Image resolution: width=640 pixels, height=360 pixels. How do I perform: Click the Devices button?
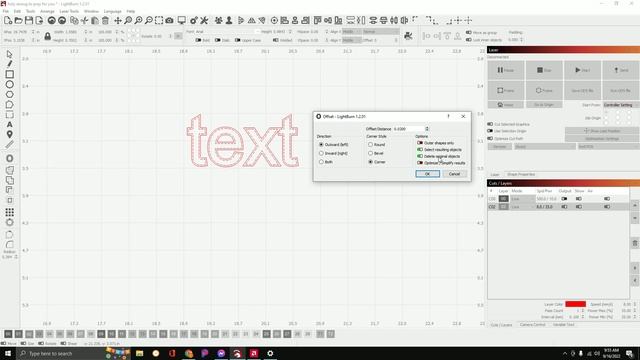click(500, 147)
